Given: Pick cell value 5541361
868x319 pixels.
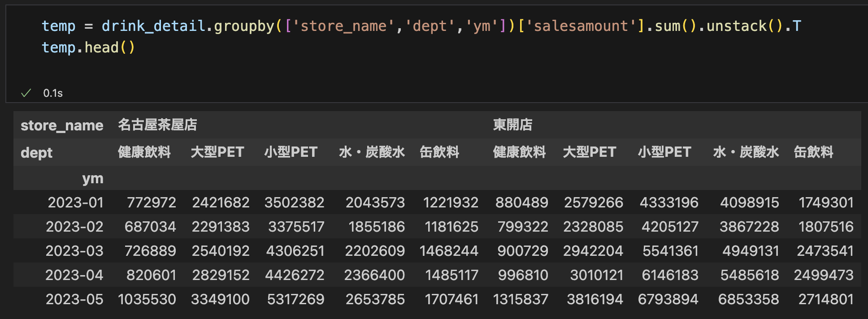Looking at the screenshot, I should click(670, 251).
